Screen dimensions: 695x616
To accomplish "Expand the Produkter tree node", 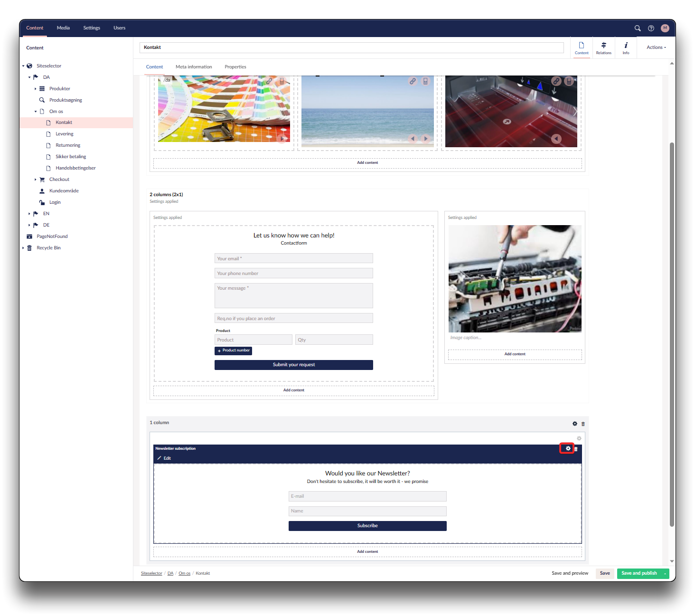I will (35, 89).
